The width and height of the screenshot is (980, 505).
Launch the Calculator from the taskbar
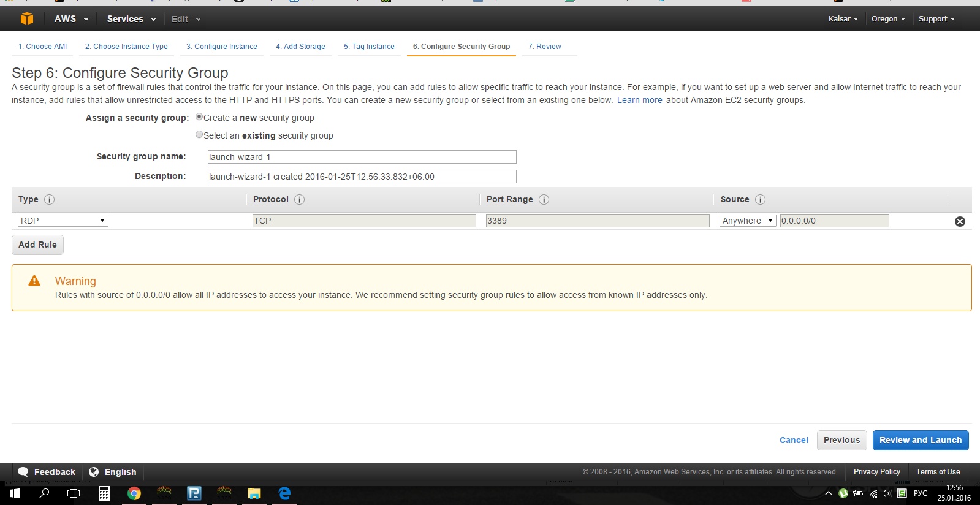pos(104,493)
